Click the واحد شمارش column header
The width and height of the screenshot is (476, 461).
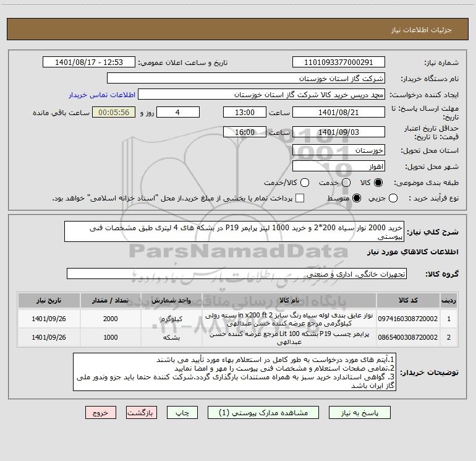[x=171, y=300]
